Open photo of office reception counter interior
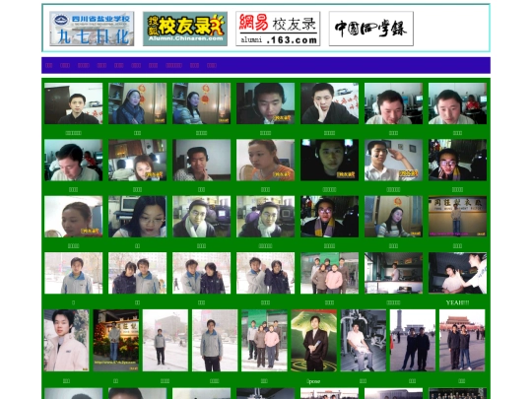 393,273
